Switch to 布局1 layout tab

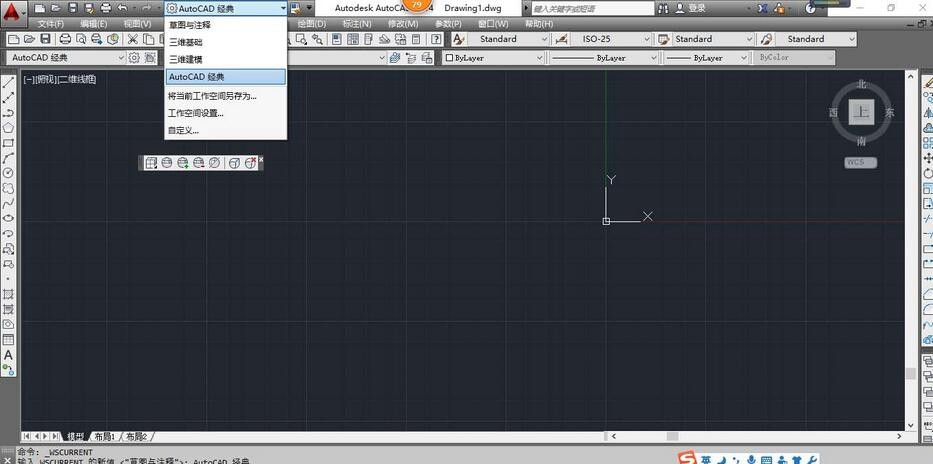point(105,437)
